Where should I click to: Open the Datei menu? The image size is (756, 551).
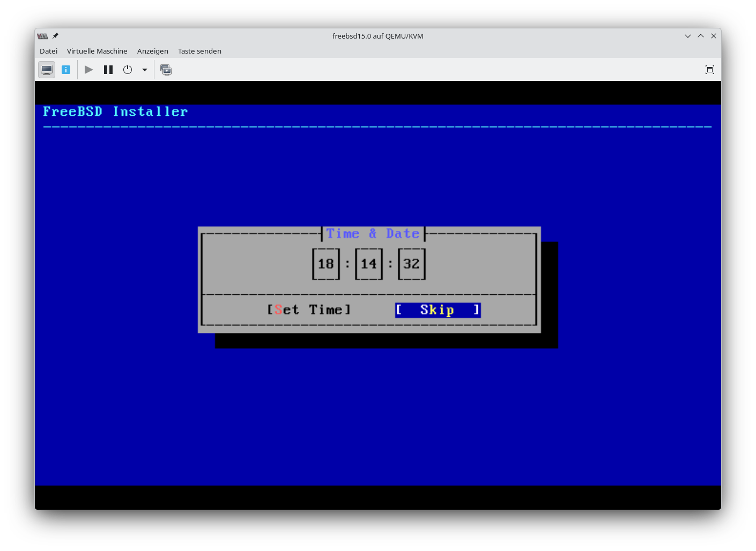coord(48,51)
